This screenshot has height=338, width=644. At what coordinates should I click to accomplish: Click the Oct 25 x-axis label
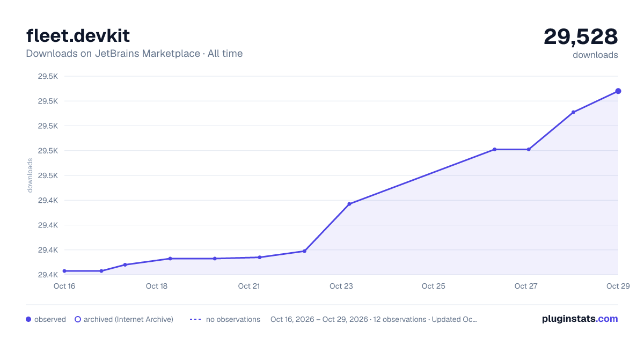[434, 286]
